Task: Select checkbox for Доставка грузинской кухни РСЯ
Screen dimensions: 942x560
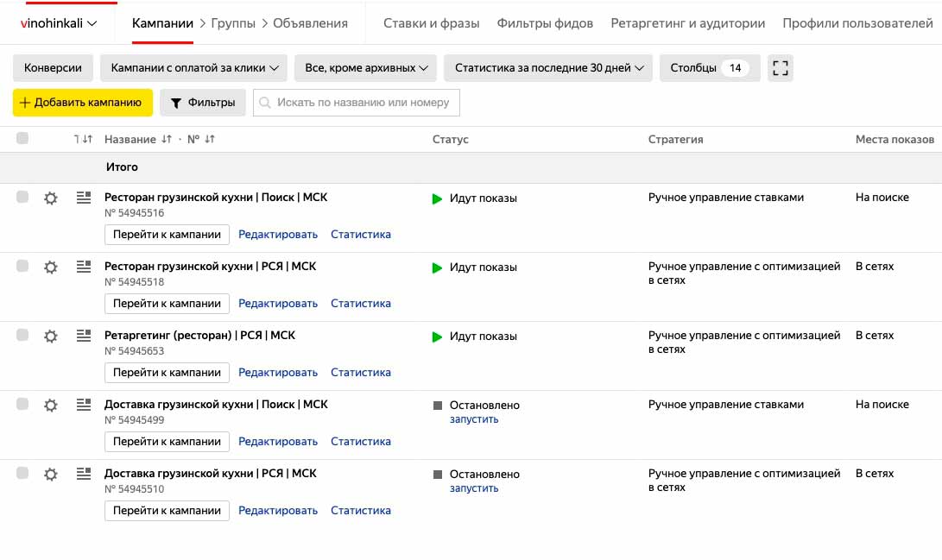Action: pyautogui.click(x=22, y=474)
